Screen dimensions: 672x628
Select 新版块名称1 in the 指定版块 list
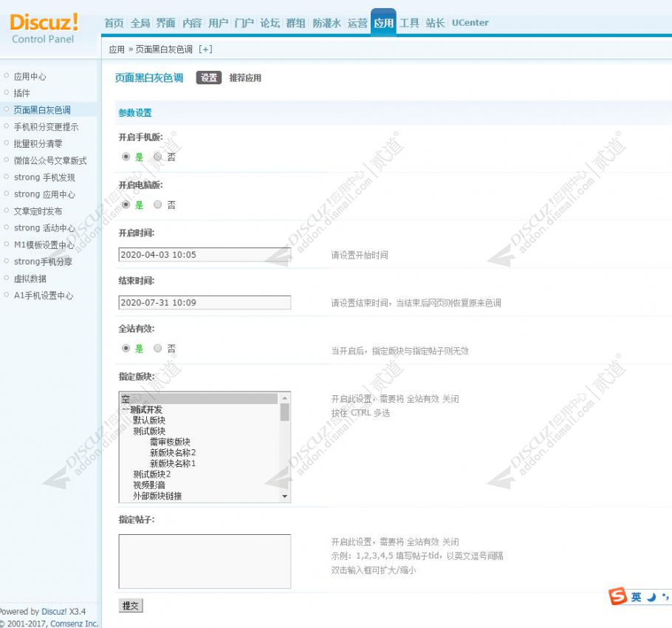199,463
